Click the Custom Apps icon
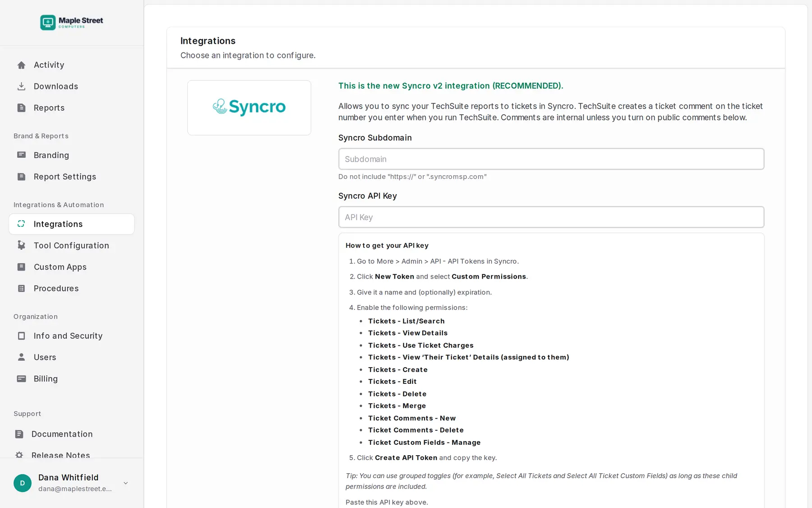Screen dimensions: 812x508 (x=21, y=267)
